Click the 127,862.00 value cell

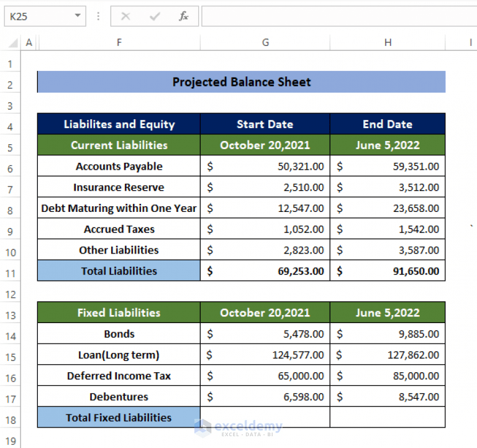coord(388,355)
